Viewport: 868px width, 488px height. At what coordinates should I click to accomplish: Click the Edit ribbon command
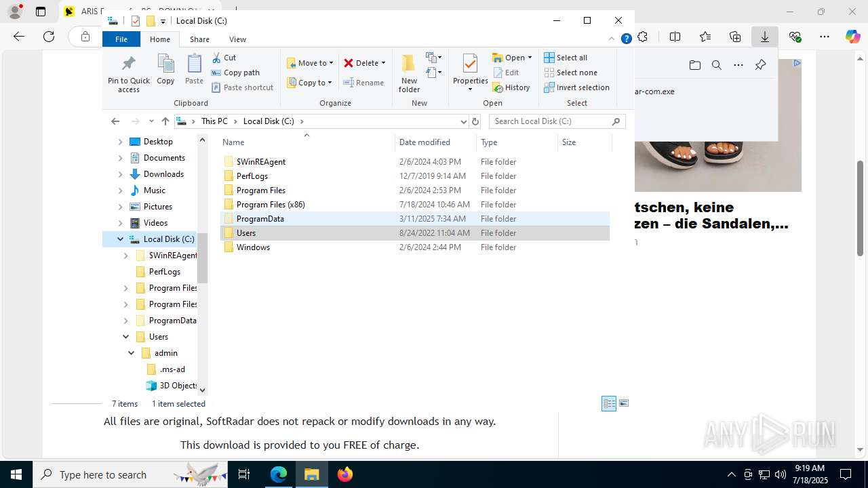[506, 73]
